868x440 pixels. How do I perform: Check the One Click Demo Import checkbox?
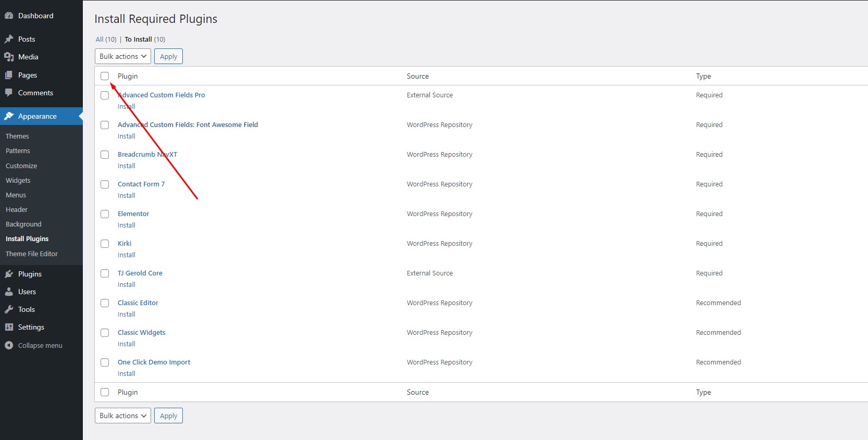pos(105,362)
